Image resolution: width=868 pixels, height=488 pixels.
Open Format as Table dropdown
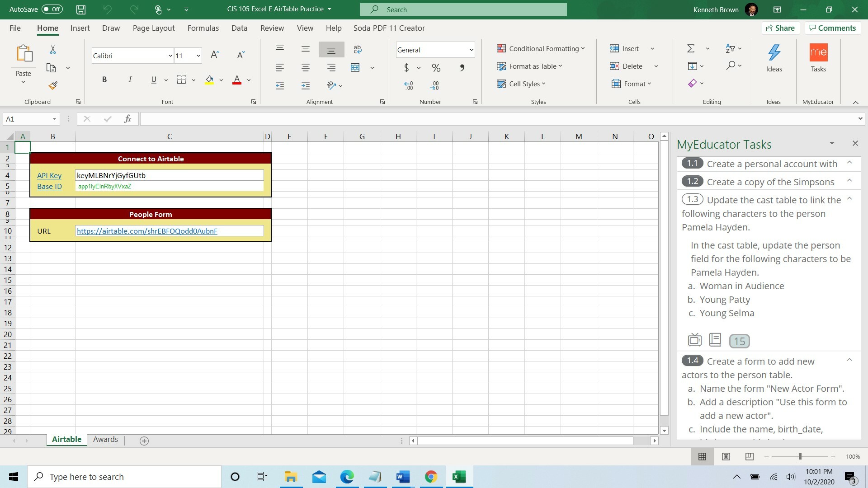pyautogui.click(x=529, y=66)
